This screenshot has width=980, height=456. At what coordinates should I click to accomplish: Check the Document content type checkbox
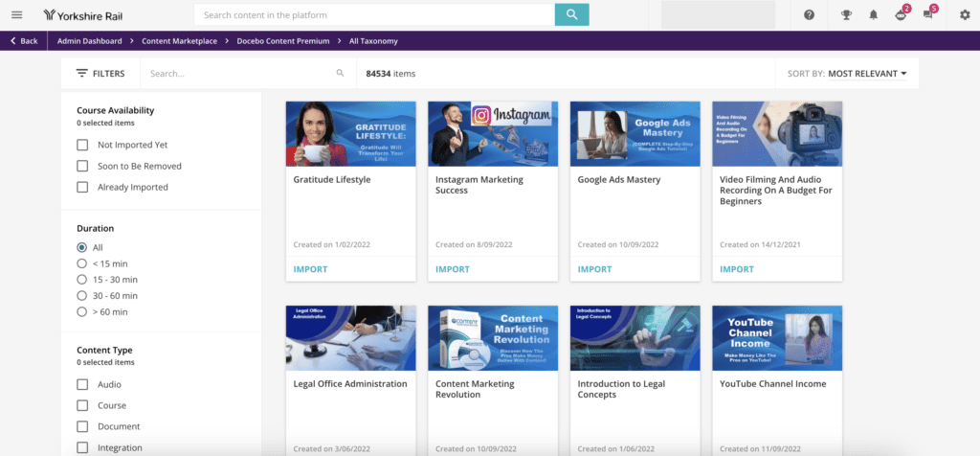82,426
